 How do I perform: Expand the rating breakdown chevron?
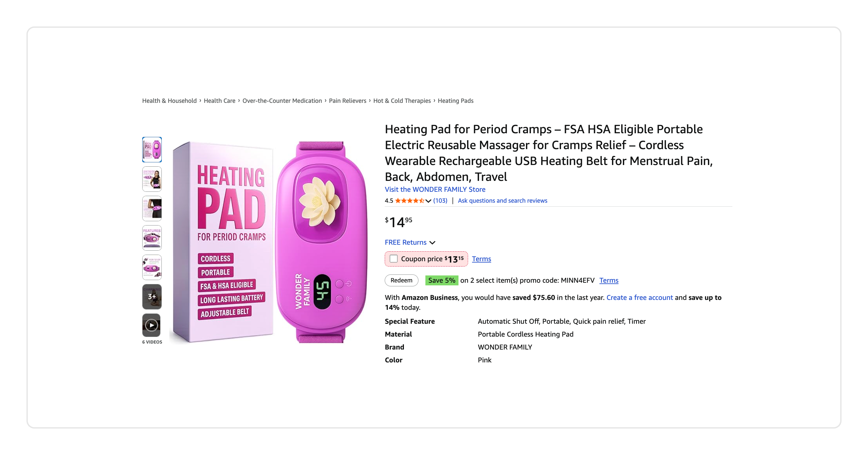coord(428,201)
